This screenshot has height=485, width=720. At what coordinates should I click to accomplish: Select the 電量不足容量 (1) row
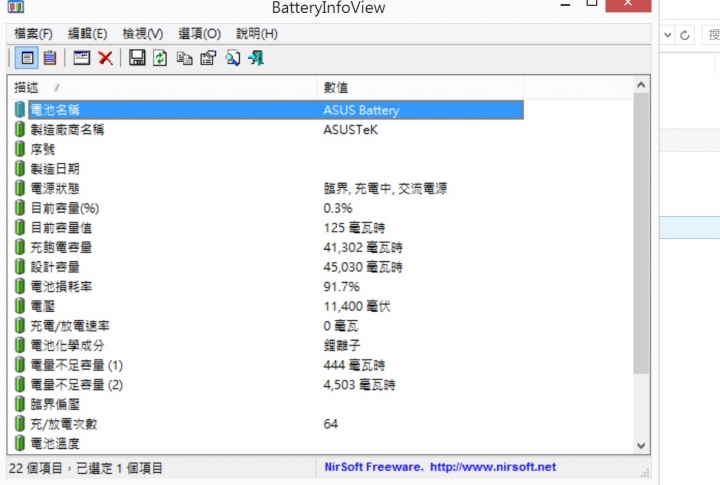(x=269, y=365)
